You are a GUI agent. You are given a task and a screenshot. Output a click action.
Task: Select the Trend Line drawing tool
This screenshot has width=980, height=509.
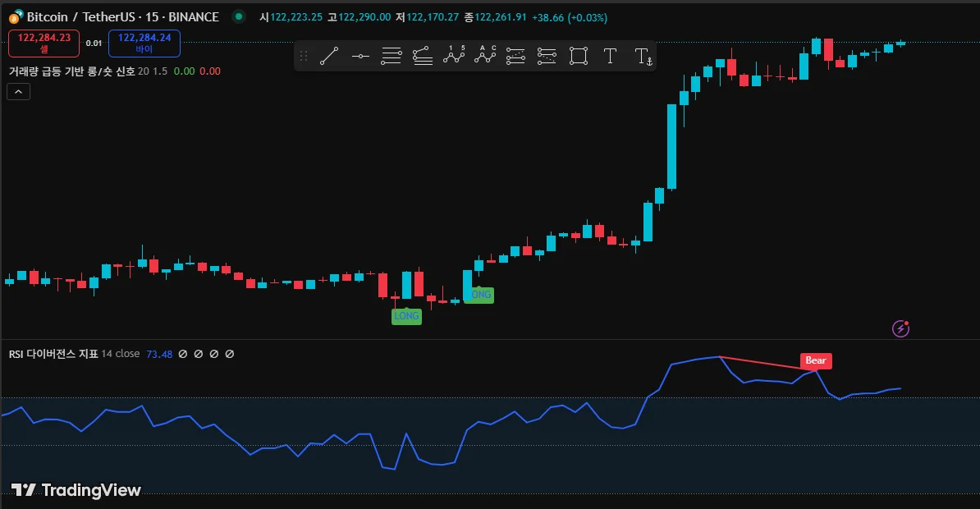click(329, 57)
